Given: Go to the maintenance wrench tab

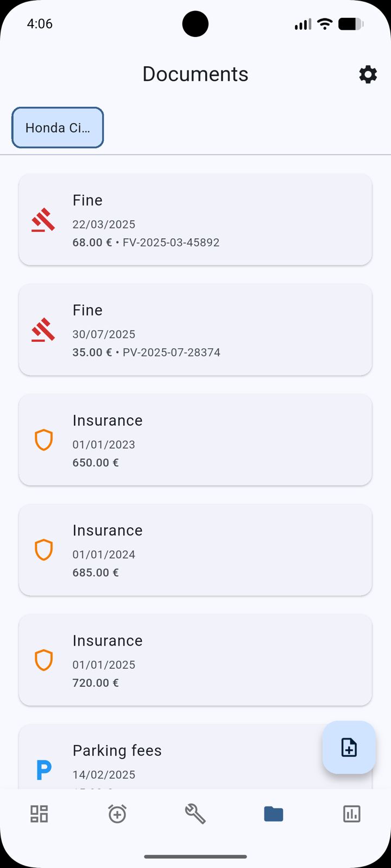Looking at the screenshot, I should pyautogui.click(x=195, y=814).
